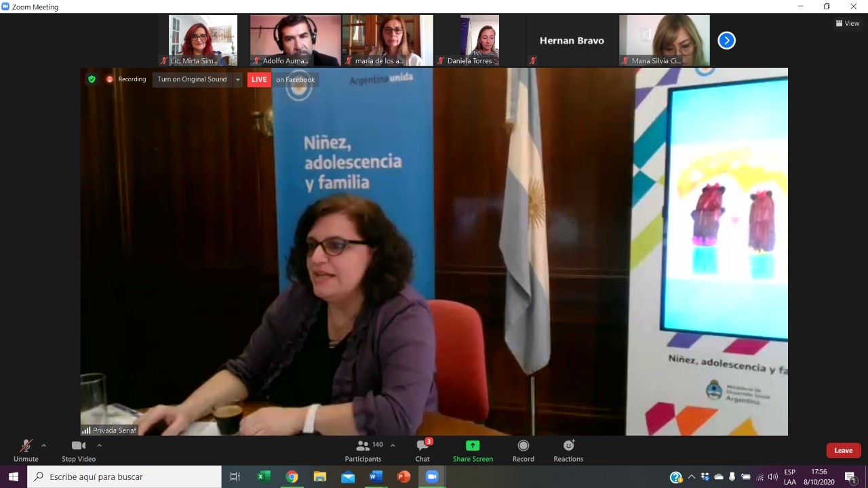Turn on Original Sound
This screenshot has height=488, width=868.
point(192,79)
